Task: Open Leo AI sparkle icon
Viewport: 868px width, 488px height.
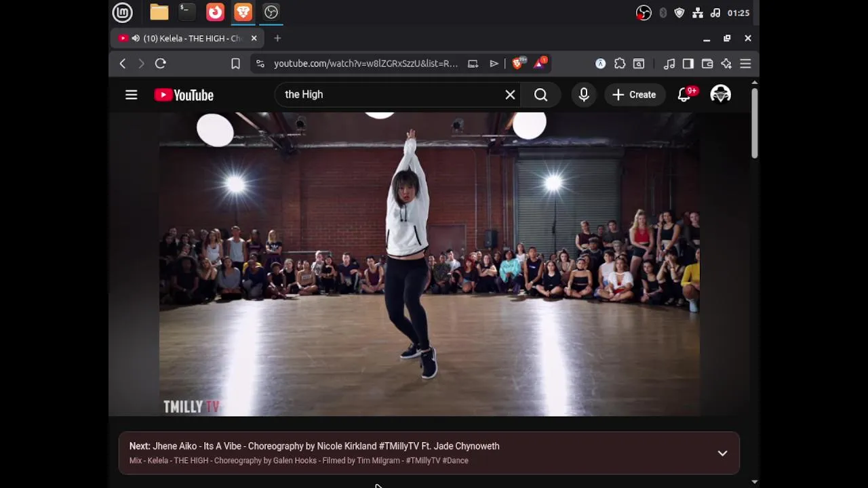Action: (726, 64)
